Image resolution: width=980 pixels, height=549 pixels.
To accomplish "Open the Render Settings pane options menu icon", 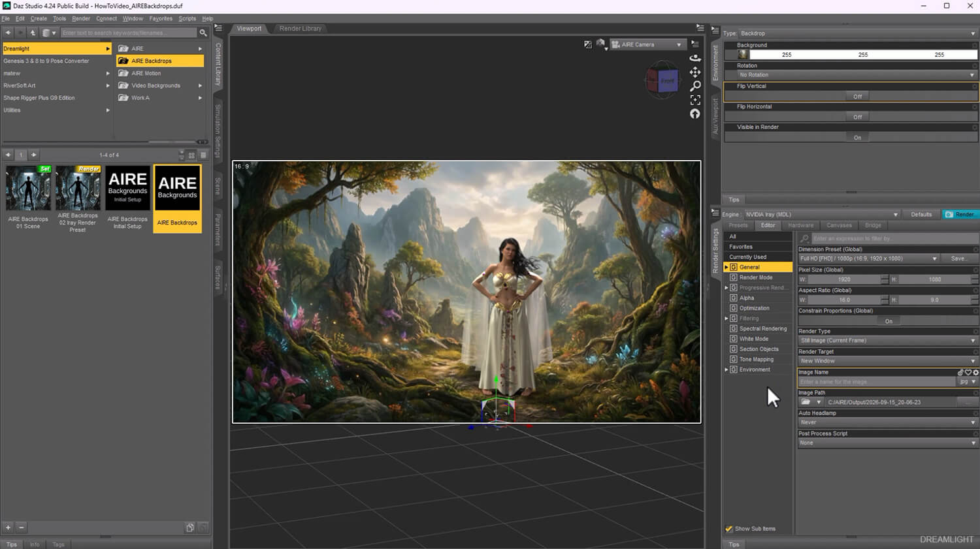I will (715, 213).
